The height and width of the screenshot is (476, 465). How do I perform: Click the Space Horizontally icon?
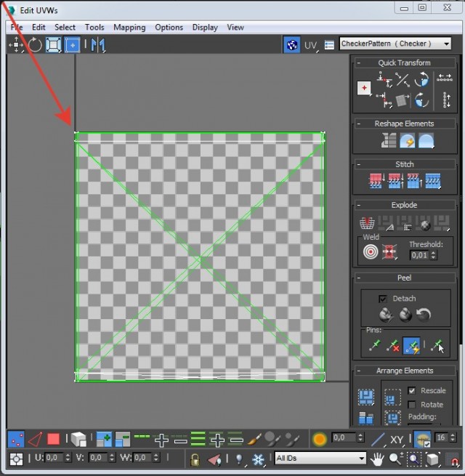pos(445,78)
